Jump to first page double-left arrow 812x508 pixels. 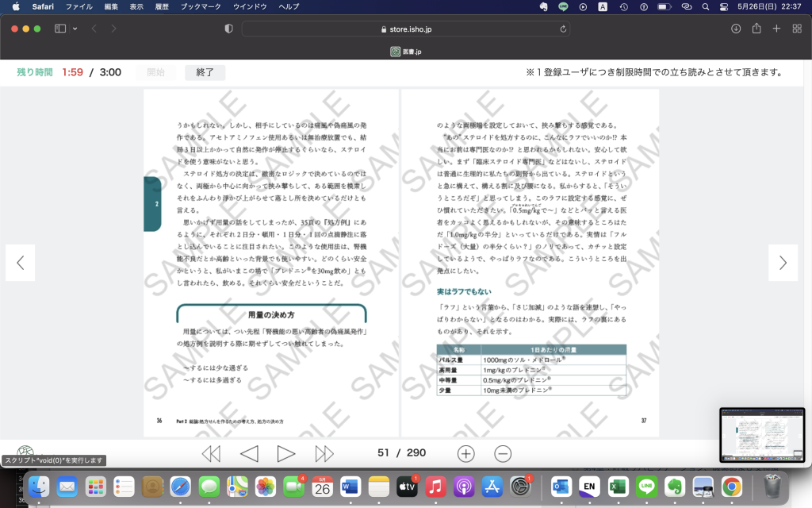coord(210,453)
